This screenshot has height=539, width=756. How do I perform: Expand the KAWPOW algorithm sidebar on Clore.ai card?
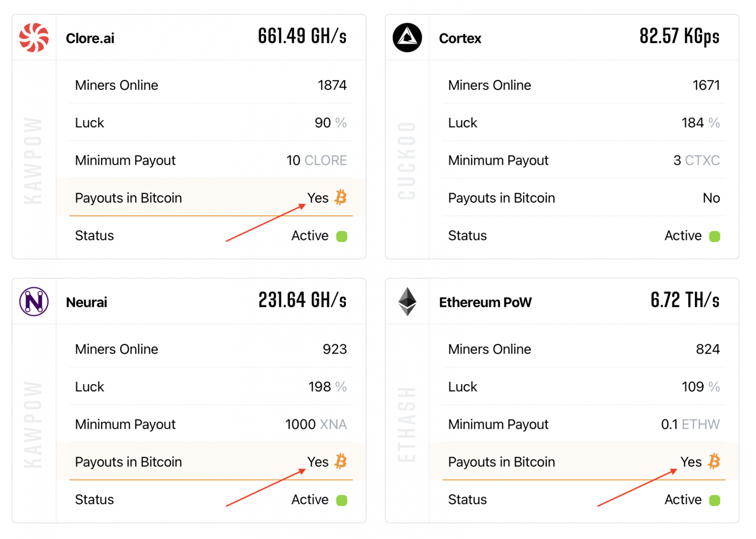(34, 157)
